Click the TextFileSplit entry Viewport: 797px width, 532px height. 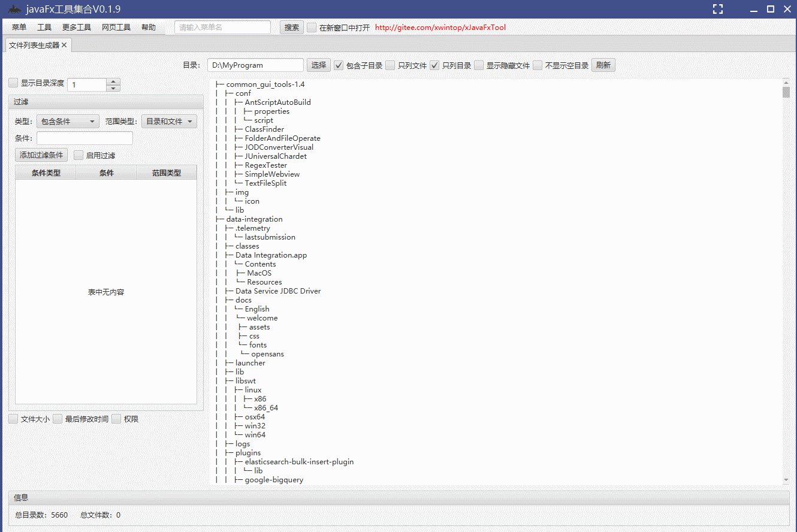(265, 183)
